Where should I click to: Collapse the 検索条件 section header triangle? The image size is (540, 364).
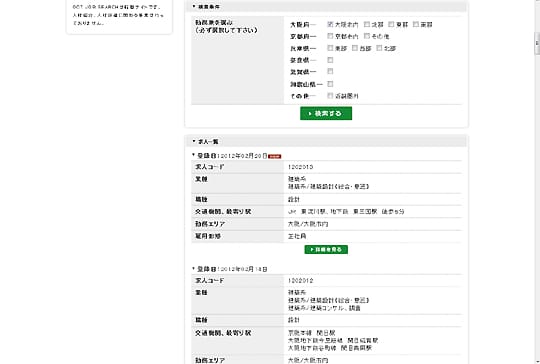(194, 6)
